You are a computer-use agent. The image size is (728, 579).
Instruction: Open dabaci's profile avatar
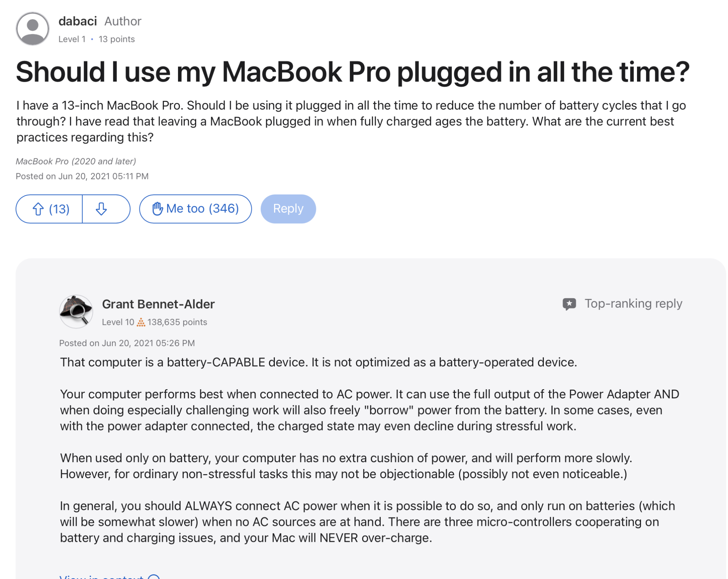(33, 28)
